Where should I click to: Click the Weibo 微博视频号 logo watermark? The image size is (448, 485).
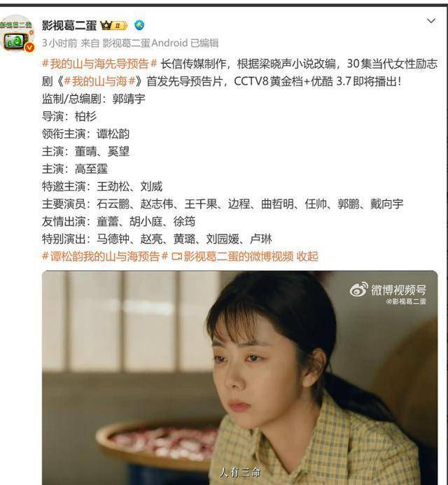coord(388,290)
